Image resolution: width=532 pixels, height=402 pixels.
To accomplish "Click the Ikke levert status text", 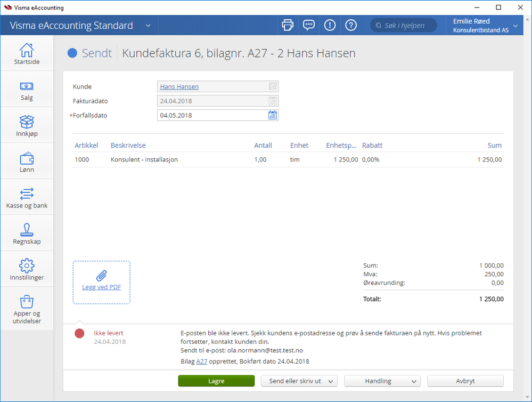I will (108, 333).
